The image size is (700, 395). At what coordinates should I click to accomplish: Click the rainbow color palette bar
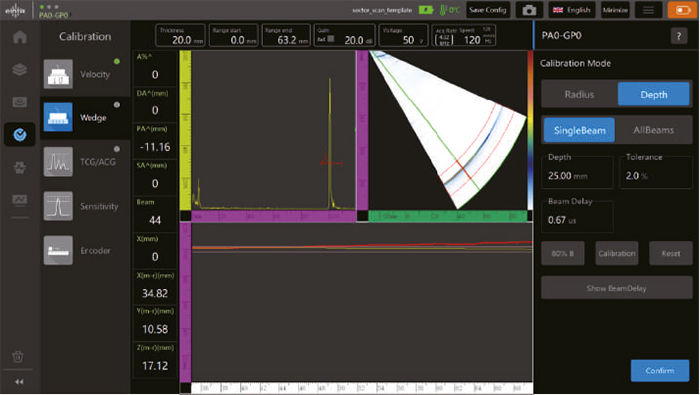click(x=530, y=130)
